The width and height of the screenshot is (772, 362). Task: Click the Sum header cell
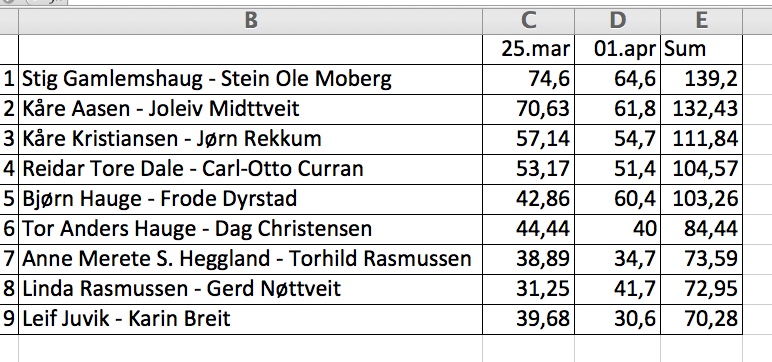tap(701, 49)
